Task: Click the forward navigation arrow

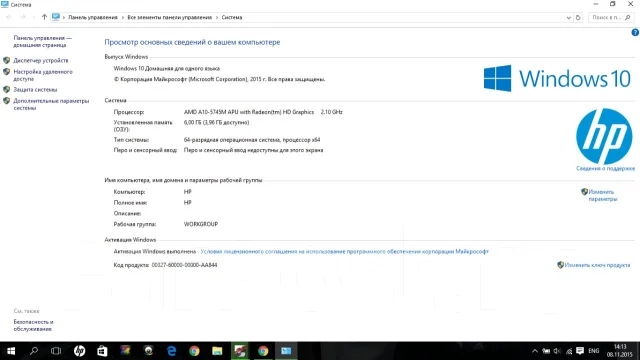Action: click(23, 17)
